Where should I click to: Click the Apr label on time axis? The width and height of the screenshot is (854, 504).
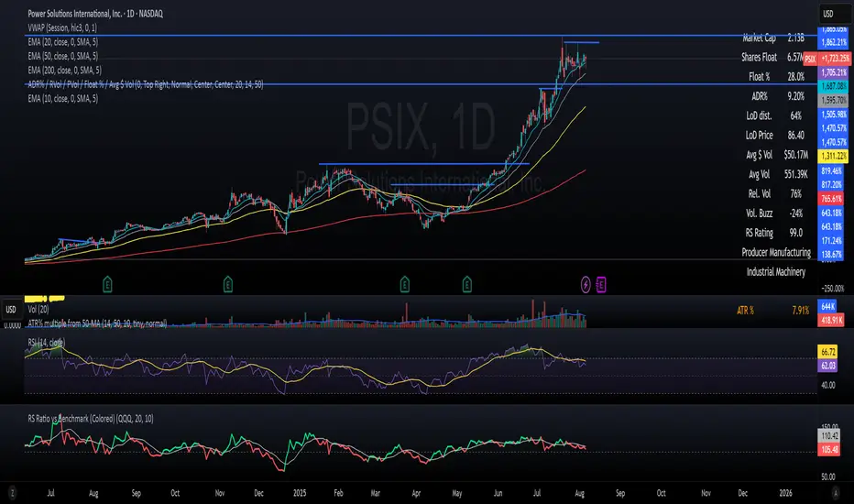pos(416,493)
